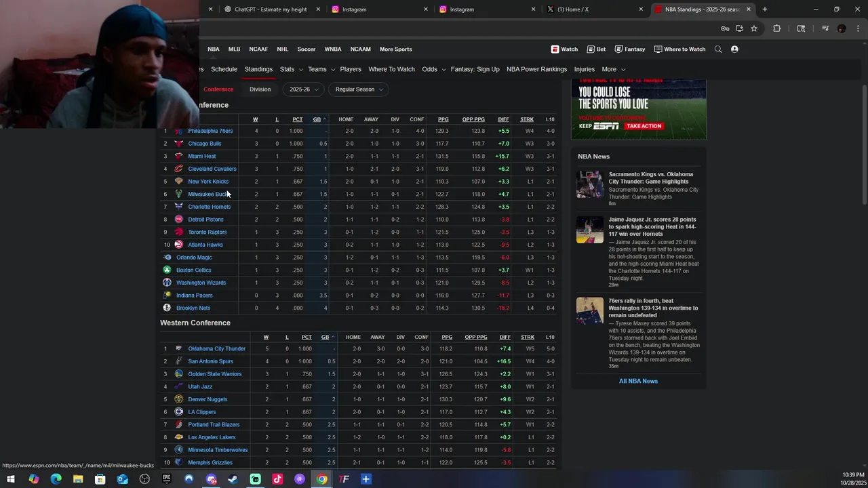Go to the Injuries page
868x488 pixels.
pyautogui.click(x=584, y=69)
